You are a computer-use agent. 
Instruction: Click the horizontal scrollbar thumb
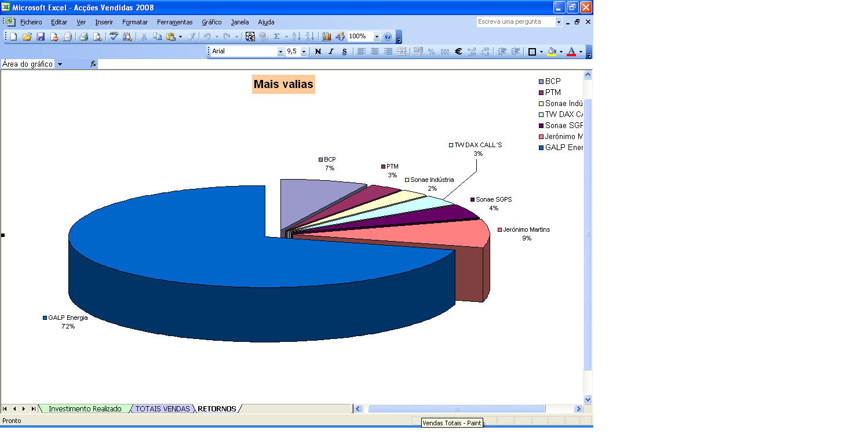(x=457, y=408)
